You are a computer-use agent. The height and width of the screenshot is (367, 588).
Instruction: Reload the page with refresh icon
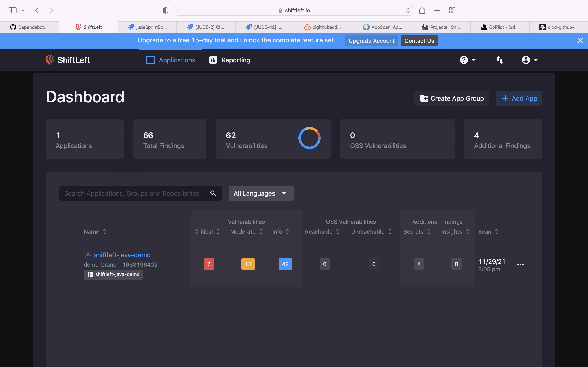coord(408,10)
